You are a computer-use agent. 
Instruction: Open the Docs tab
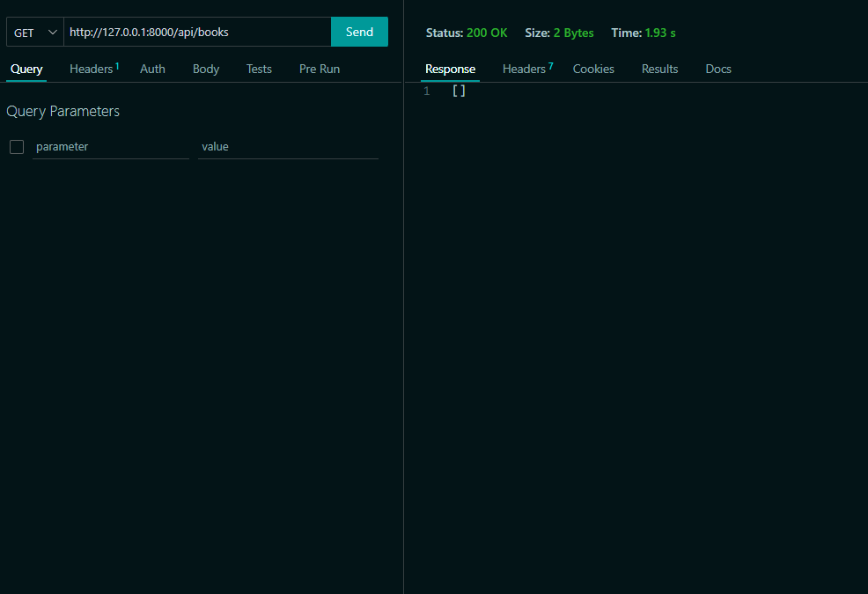(x=718, y=70)
